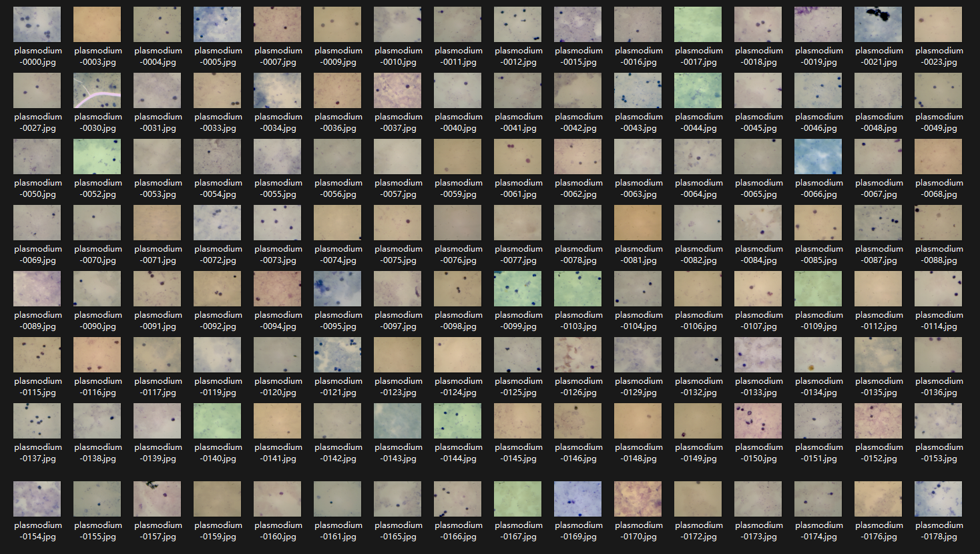This screenshot has width=980, height=554.
Task: Click file name plasmodium-0023.jpg
Action: [939, 56]
